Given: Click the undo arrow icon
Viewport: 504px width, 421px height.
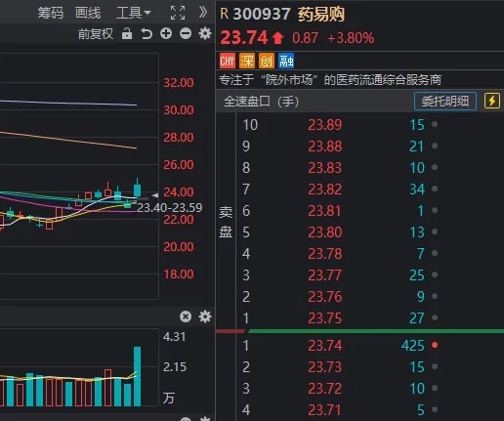Looking at the screenshot, I should pyautogui.click(x=147, y=33).
